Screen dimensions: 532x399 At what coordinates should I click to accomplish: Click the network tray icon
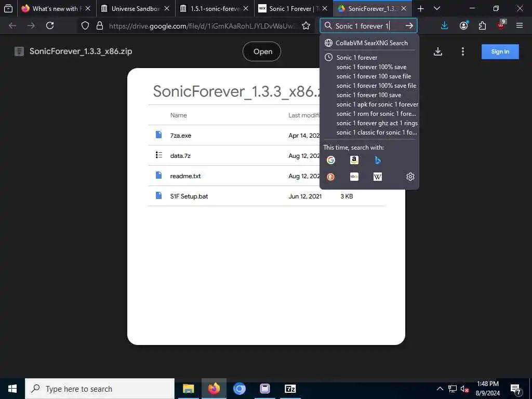453,389
